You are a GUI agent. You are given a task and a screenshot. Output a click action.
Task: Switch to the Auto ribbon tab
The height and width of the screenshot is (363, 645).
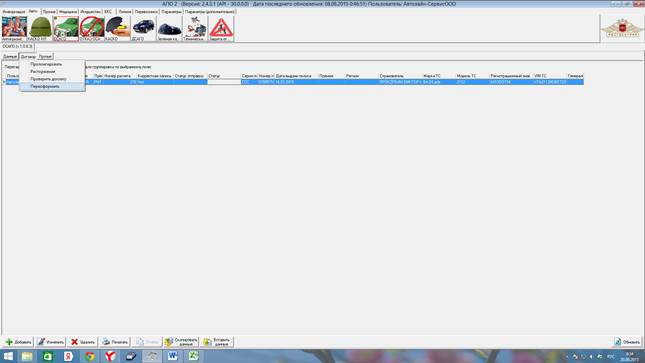point(33,12)
